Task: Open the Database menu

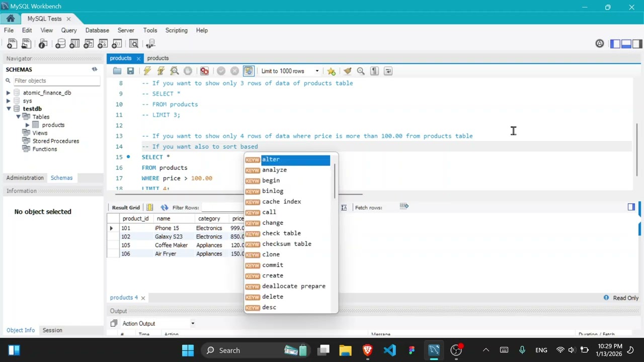Action: 97,30
